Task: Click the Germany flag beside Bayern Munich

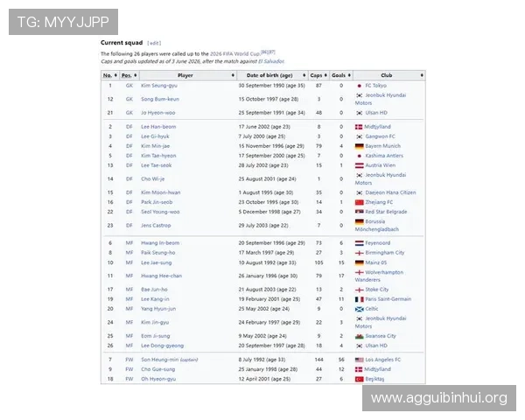Action: tap(360, 146)
